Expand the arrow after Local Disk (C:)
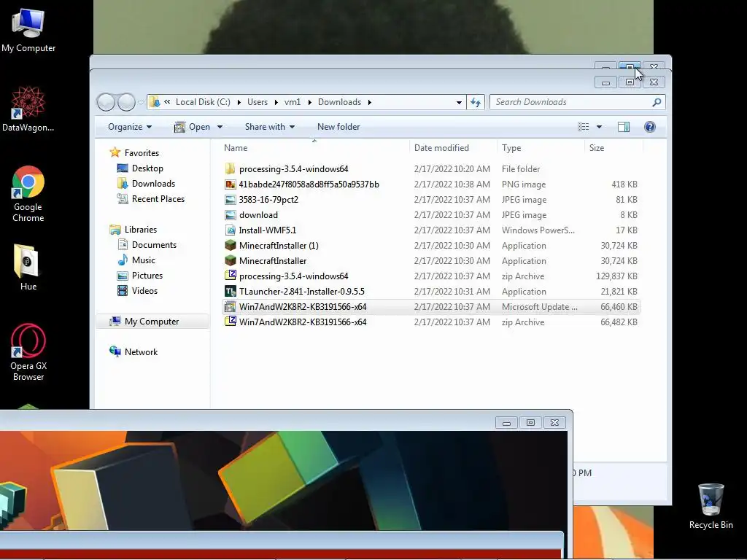747x560 pixels. [239, 102]
